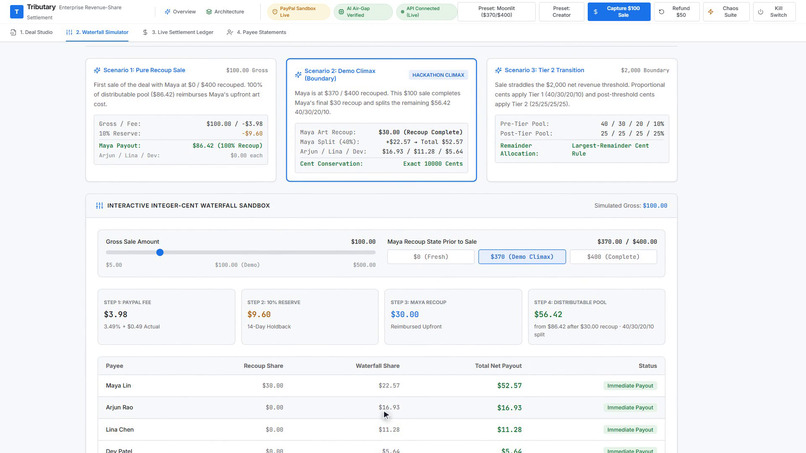Click the Architecture layers icon
This screenshot has height=453, width=806.
(209, 11)
